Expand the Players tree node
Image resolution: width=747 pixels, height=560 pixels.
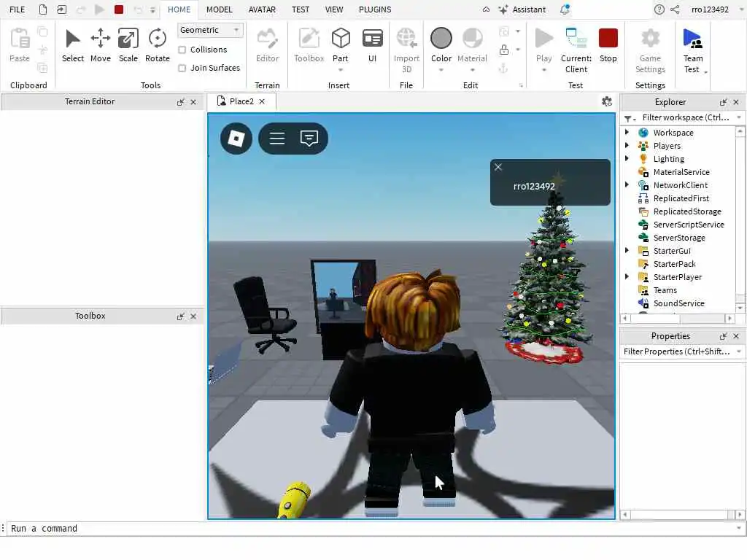[627, 146]
